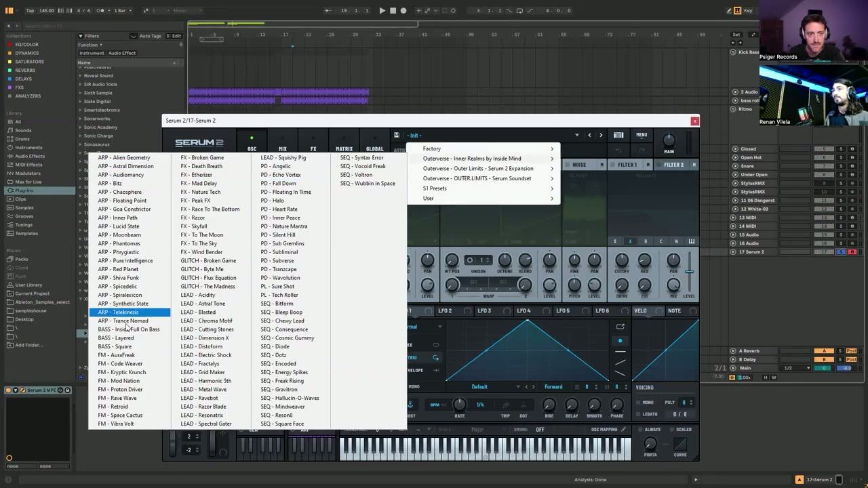Switch to the Serum GLOBAL tab

pos(374,143)
